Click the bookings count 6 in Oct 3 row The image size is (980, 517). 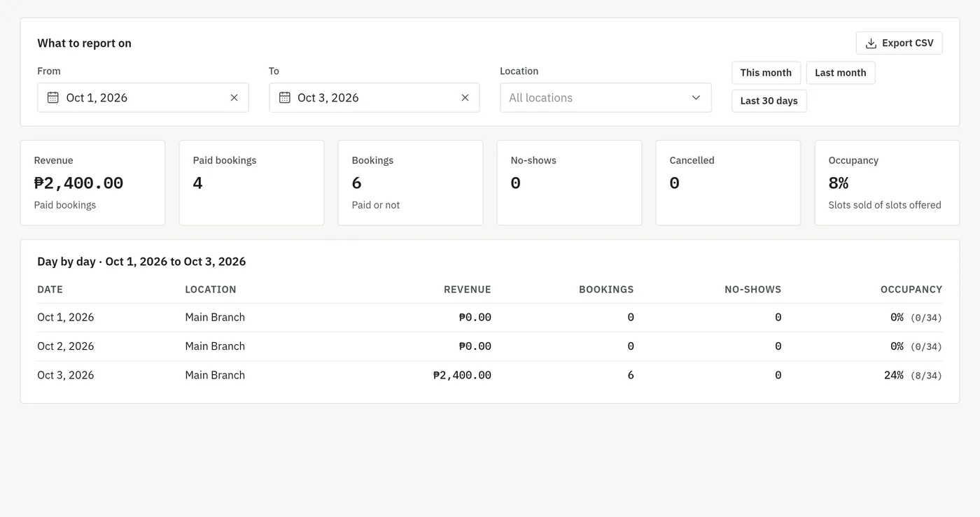pyautogui.click(x=631, y=376)
